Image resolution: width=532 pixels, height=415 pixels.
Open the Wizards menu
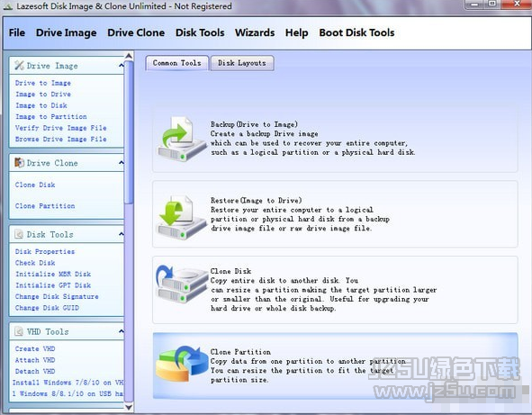coord(255,32)
